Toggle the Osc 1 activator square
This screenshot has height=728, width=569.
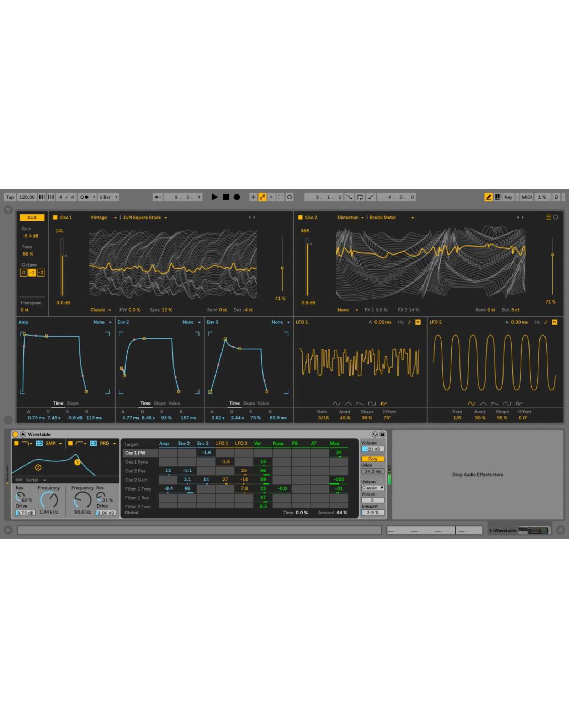[55, 218]
